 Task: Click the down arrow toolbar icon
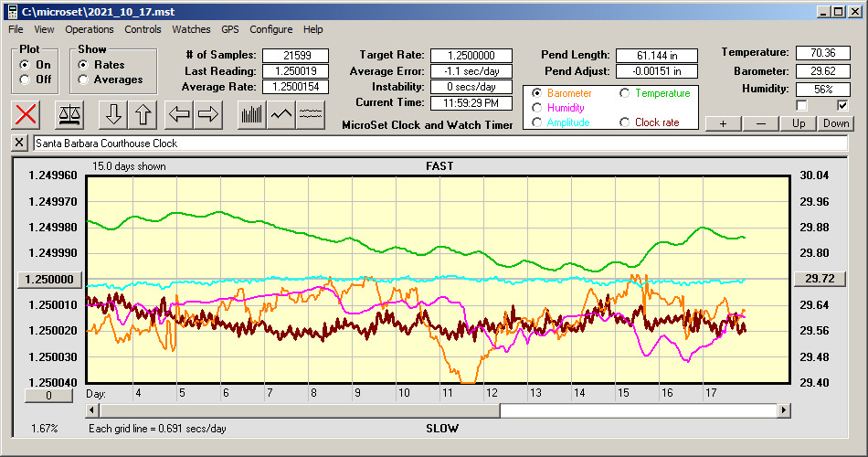113,114
